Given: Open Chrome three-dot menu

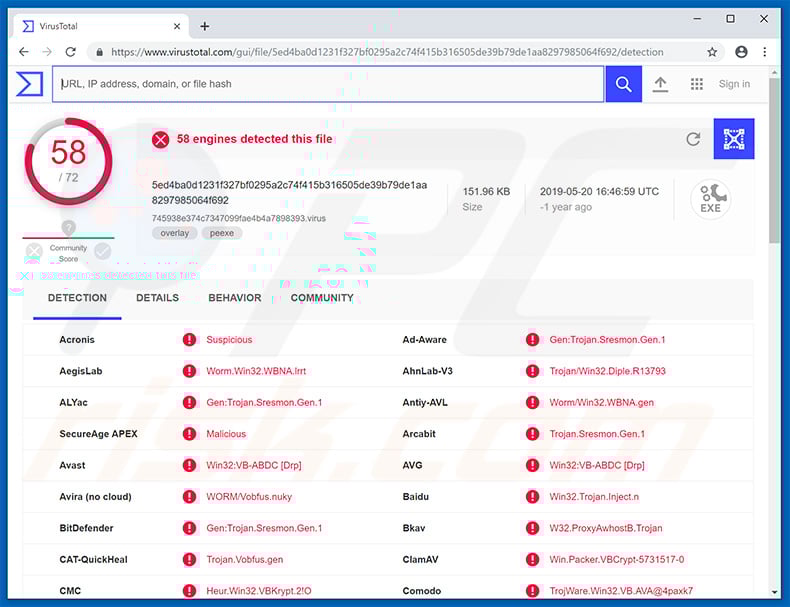Looking at the screenshot, I should click(x=765, y=52).
